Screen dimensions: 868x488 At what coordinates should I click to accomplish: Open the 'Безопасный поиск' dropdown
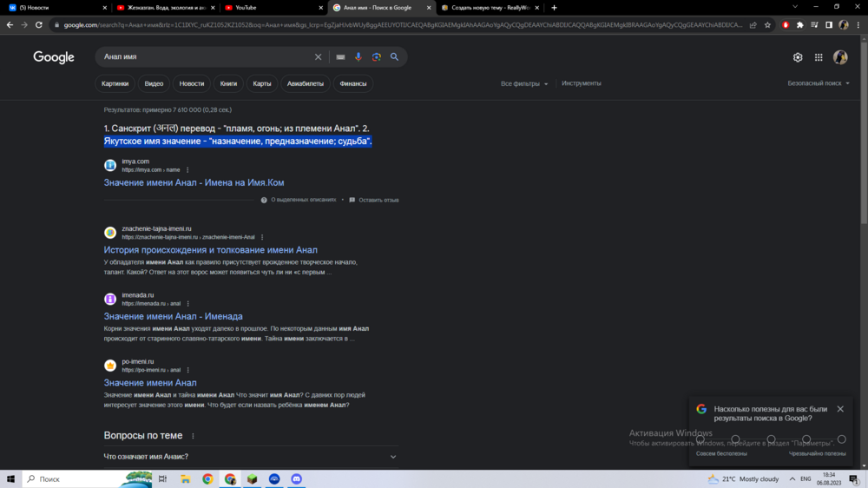pos(819,83)
